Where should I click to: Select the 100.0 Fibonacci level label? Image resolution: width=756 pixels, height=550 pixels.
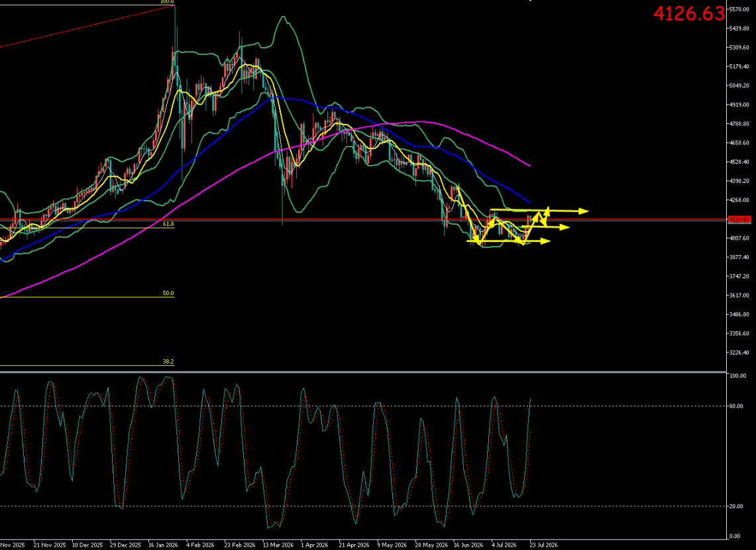167,1
